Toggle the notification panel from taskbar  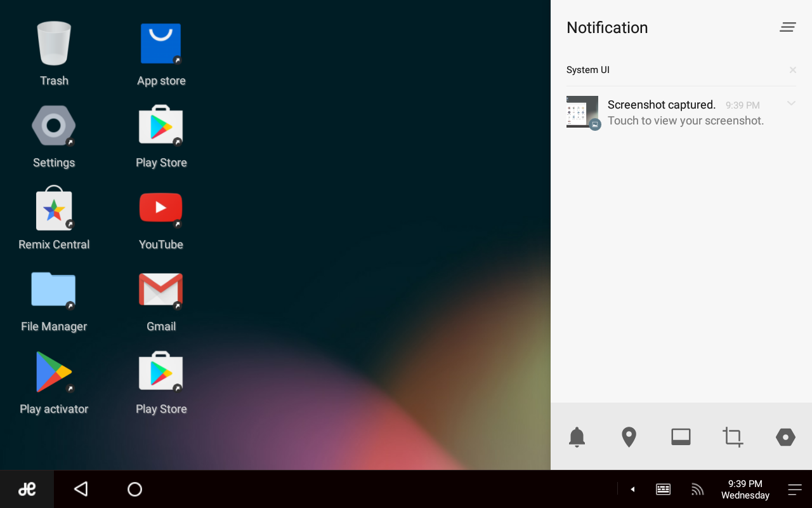coord(795,489)
